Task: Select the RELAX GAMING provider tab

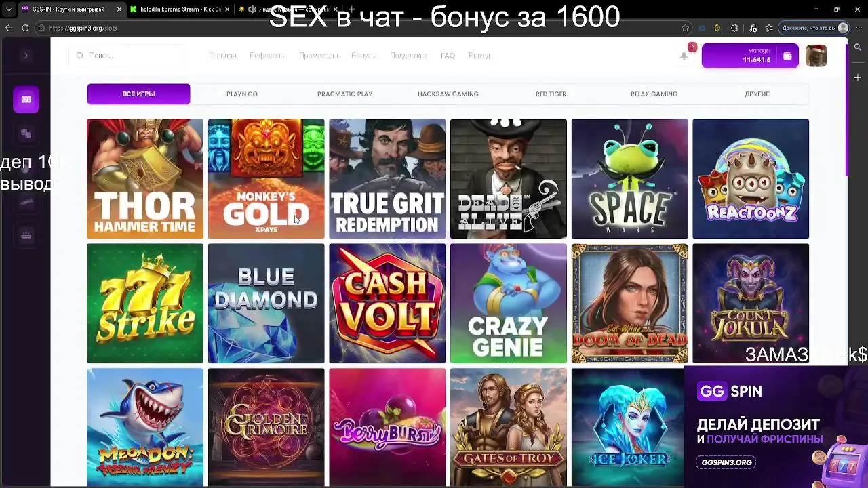Action: (x=654, y=94)
